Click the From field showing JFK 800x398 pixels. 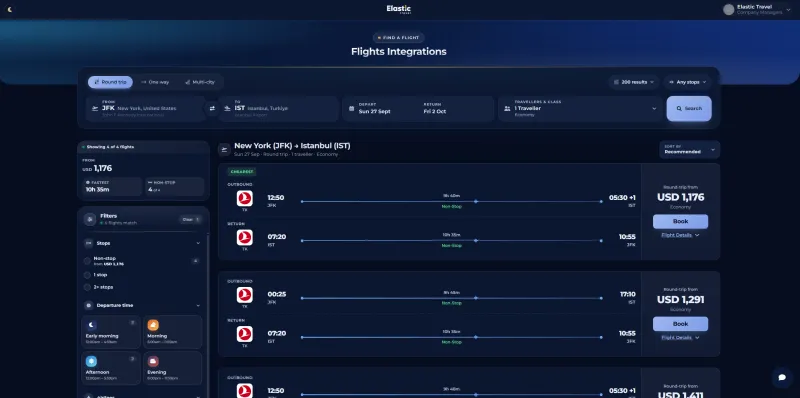[x=146, y=108]
